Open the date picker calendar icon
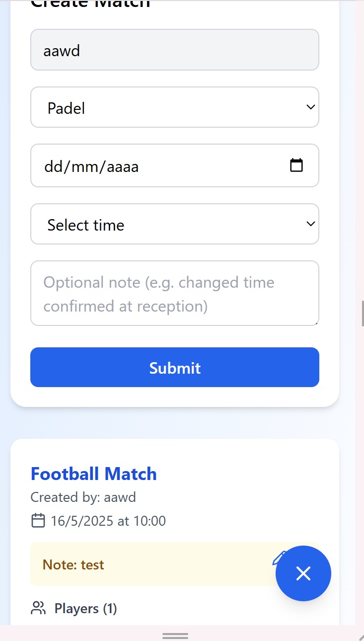364x641 pixels. [296, 165]
